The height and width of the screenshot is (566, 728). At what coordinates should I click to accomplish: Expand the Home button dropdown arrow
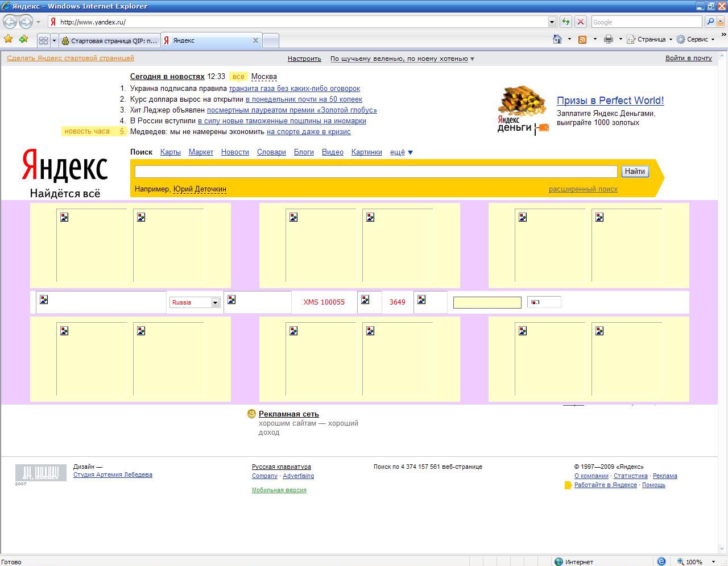[x=569, y=39]
